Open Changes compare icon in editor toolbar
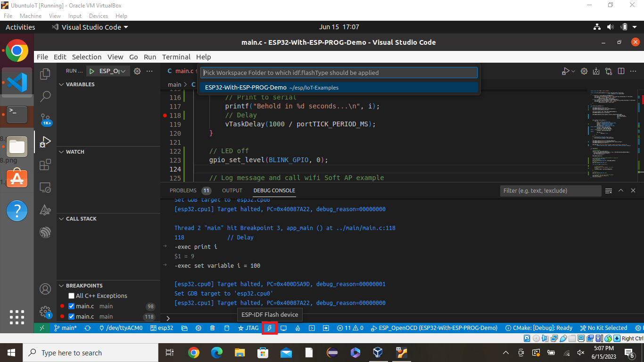644x362 pixels. pyautogui.click(x=608, y=71)
